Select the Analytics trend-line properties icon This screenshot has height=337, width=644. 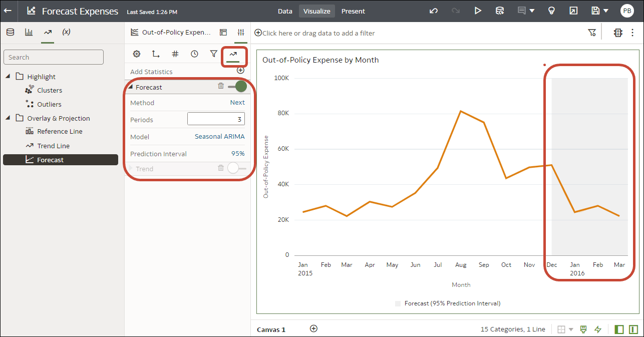click(233, 54)
